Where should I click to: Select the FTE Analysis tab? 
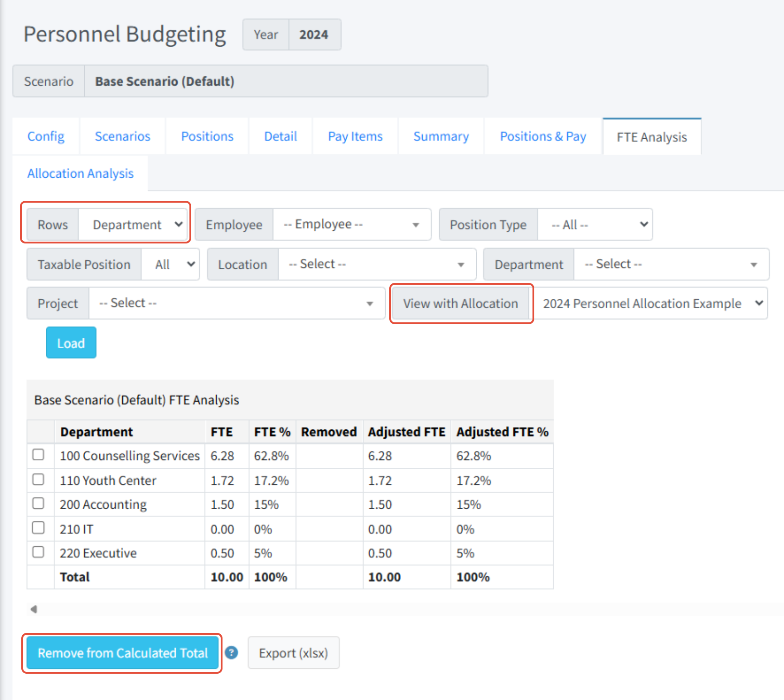pyautogui.click(x=652, y=137)
